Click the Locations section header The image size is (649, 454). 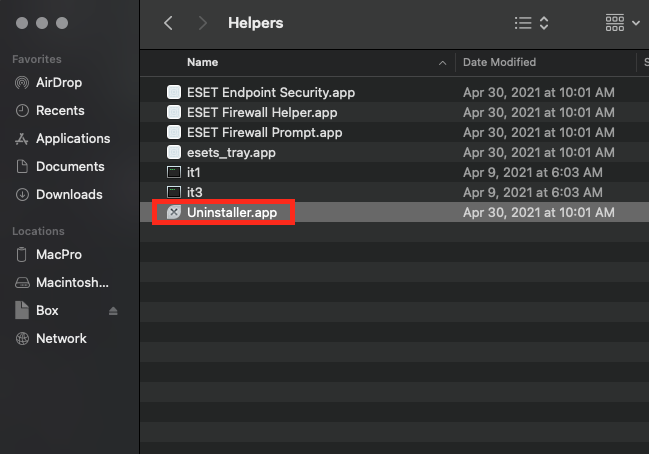click(38, 231)
